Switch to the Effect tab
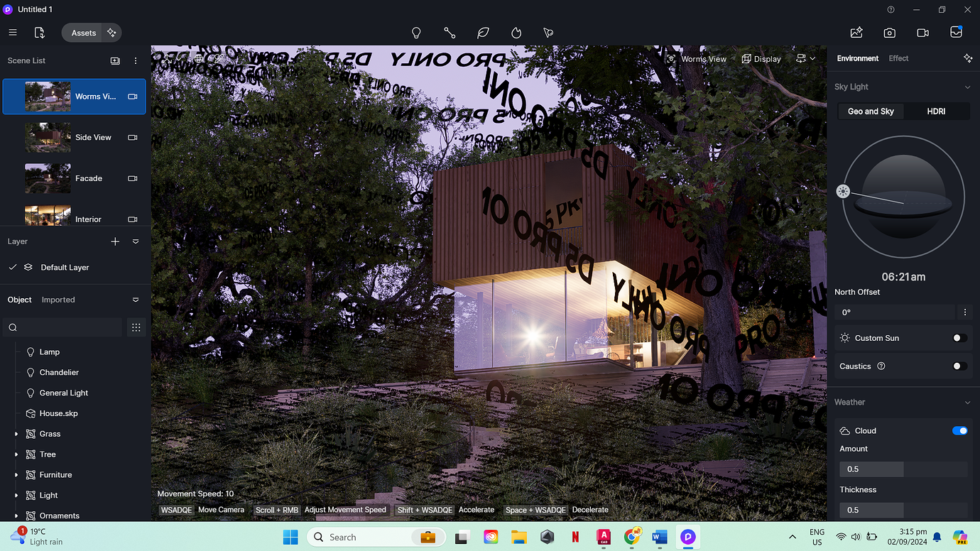 (898, 58)
